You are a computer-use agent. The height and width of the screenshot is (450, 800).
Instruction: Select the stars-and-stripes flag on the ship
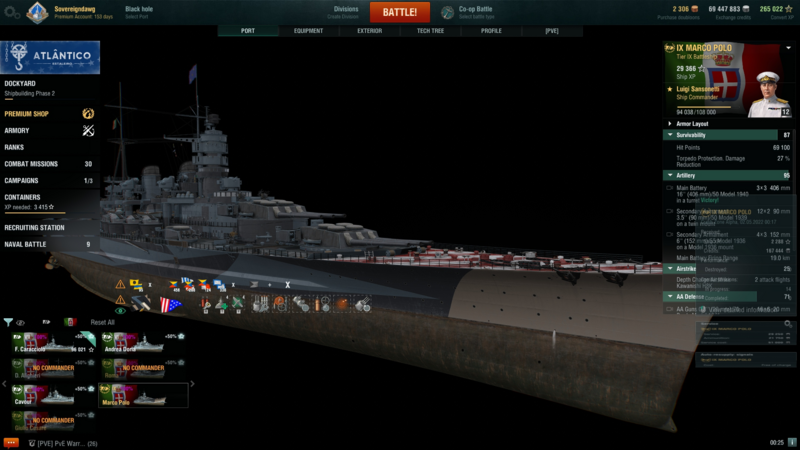click(x=169, y=304)
